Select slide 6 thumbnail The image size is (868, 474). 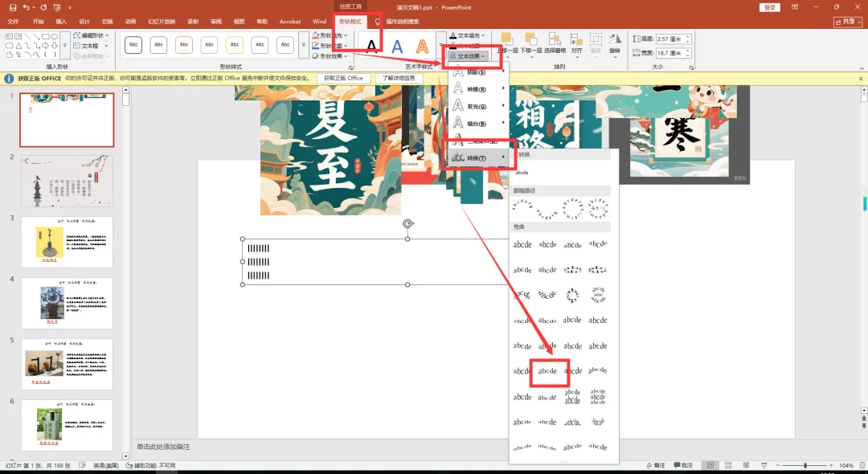click(67, 425)
